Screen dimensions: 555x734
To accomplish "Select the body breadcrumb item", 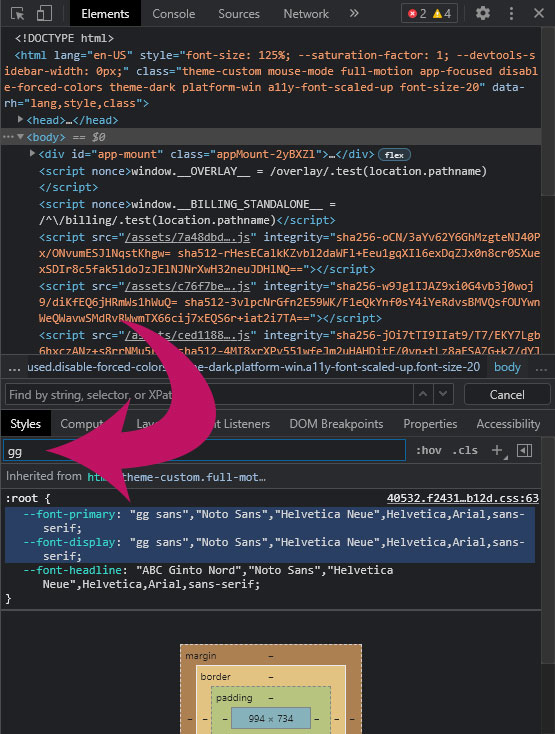I will 507,367.
